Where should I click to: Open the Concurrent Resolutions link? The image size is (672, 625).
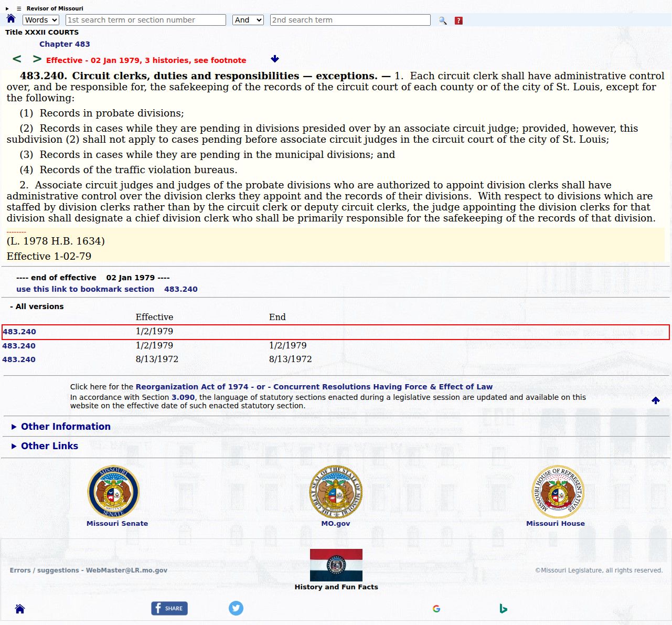point(383,387)
